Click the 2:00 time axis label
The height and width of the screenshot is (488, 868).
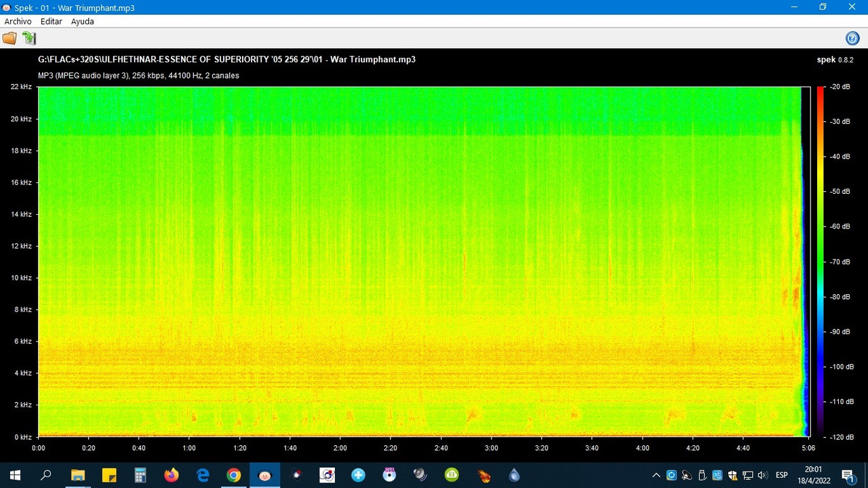pos(340,448)
